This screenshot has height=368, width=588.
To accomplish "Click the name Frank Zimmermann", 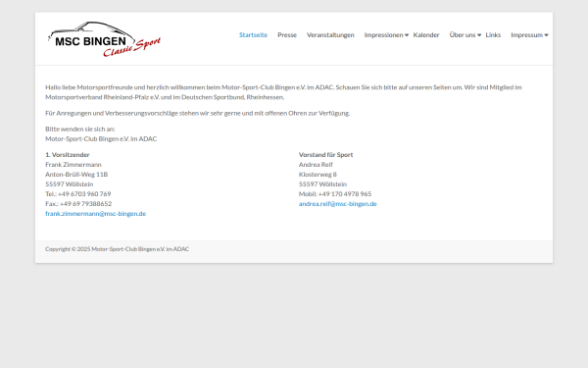I will 73,165.
